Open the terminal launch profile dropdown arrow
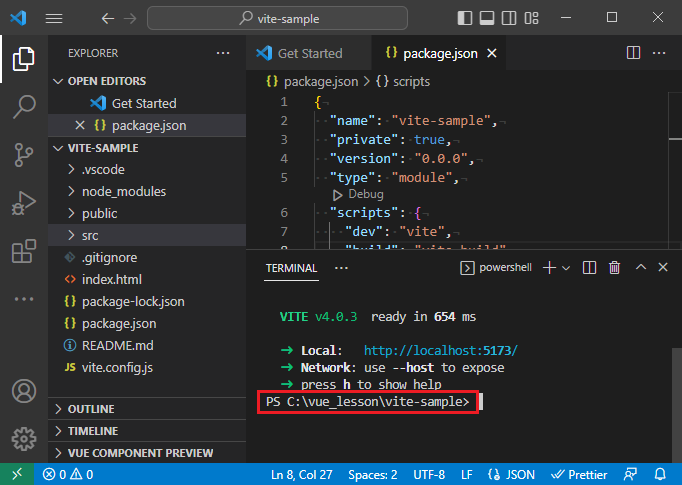Image resolution: width=682 pixels, height=485 pixels. point(566,268)
